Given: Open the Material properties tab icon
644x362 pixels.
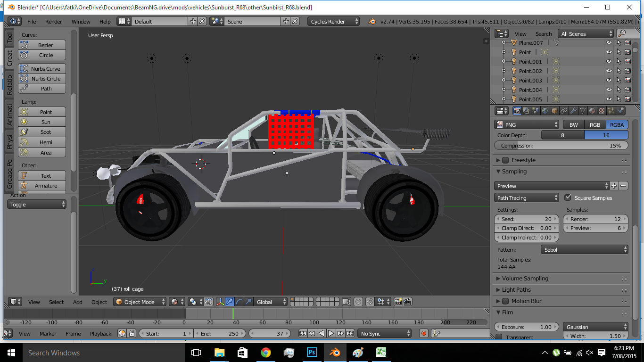Looking at the screenshot, I should coord(592,111).
